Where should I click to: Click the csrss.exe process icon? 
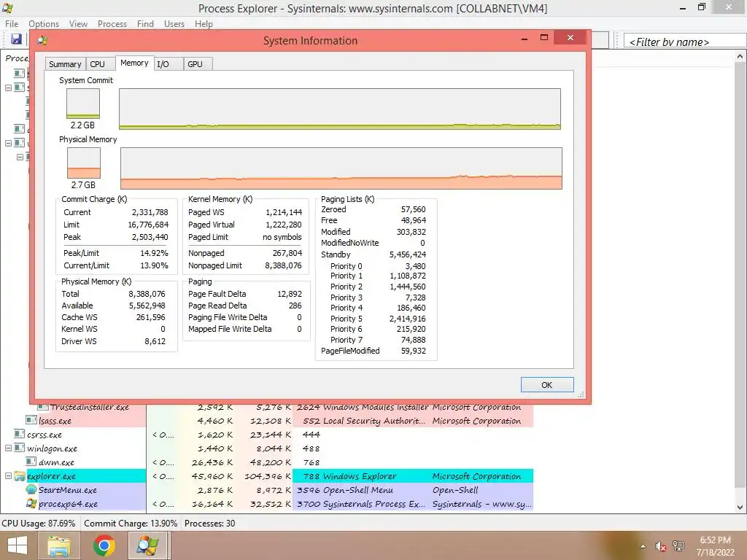pos(20,435)
